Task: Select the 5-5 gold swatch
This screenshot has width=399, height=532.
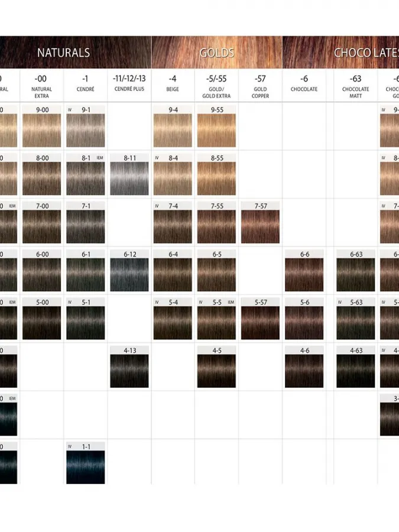Action: click(216, 319)
